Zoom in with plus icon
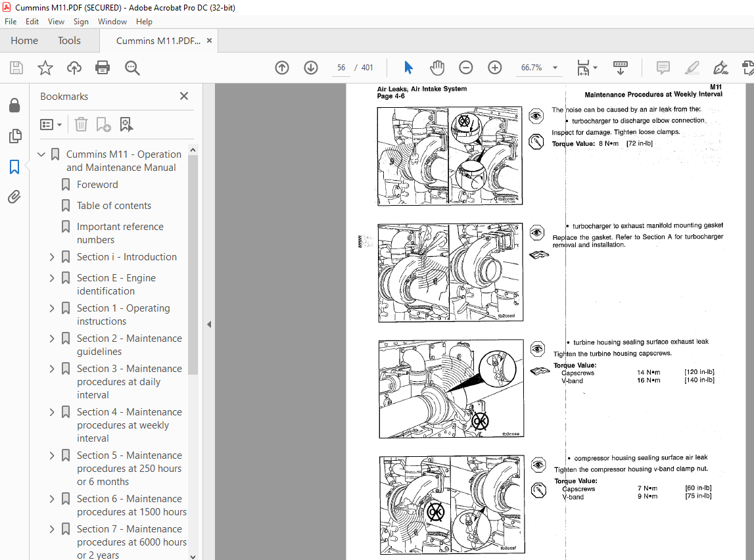Viewport: 754px width, 560px height. click(495, 68)
